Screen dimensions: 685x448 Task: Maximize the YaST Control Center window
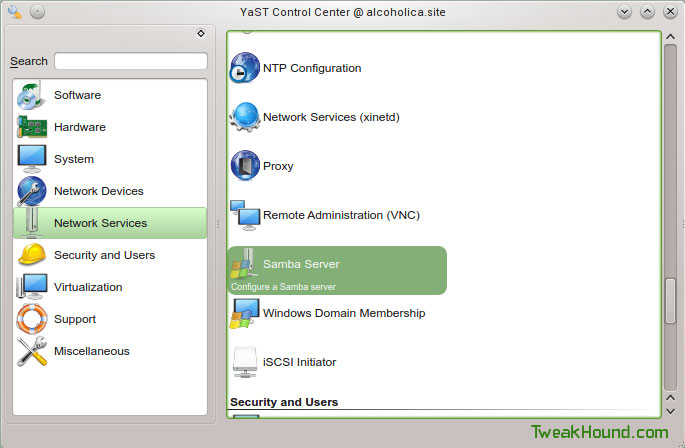[x=647, y=12]
